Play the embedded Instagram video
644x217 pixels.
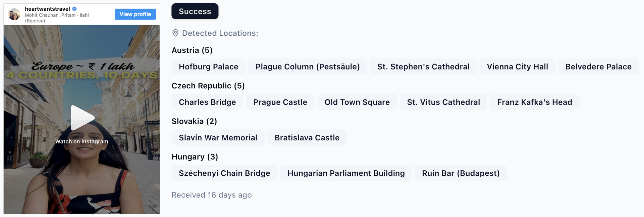click(x=82, y=117)
